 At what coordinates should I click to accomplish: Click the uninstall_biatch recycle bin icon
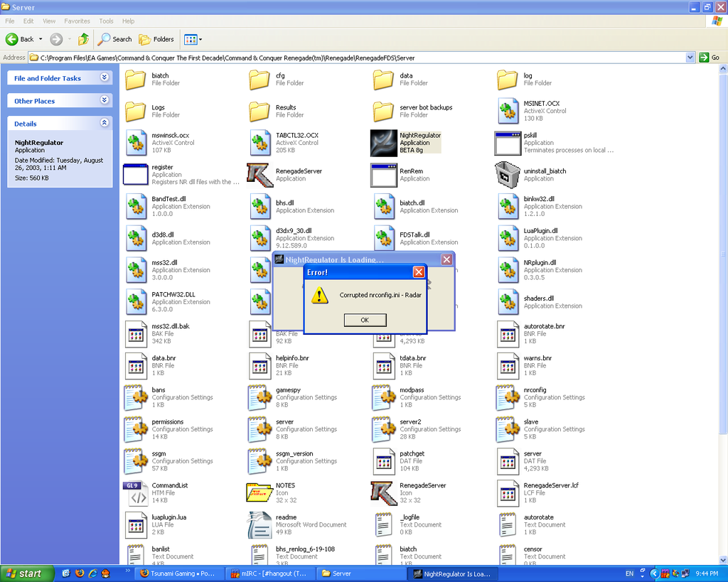pos(507,175)
